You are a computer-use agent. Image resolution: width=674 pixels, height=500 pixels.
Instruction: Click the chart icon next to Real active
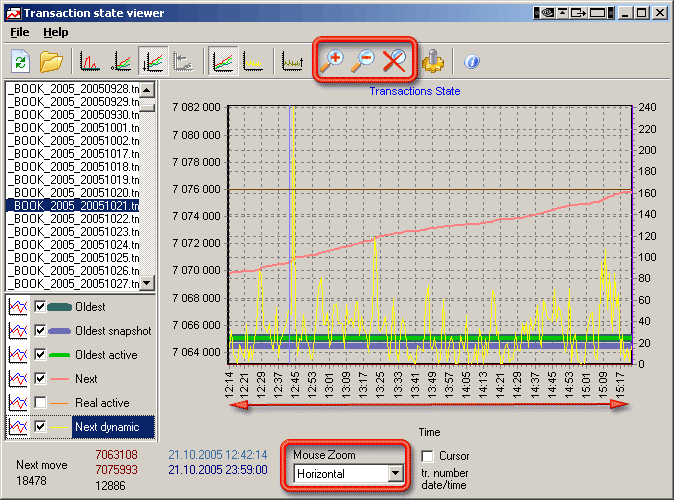point(17,403)
